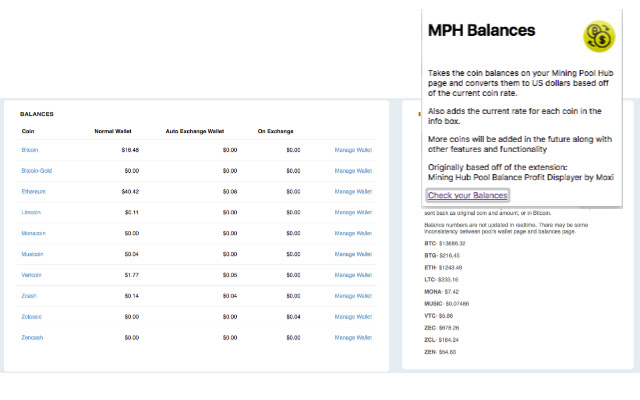
Task: Select the Vertcoin normal wallet value $1.77
Action: coord(132,275)
